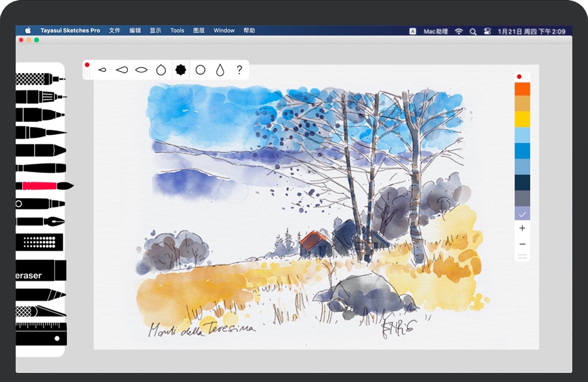The width and height of the screenshot is (588, 382).
Task: Choose the smallest brush tip shape
Action: click(102, 70)
